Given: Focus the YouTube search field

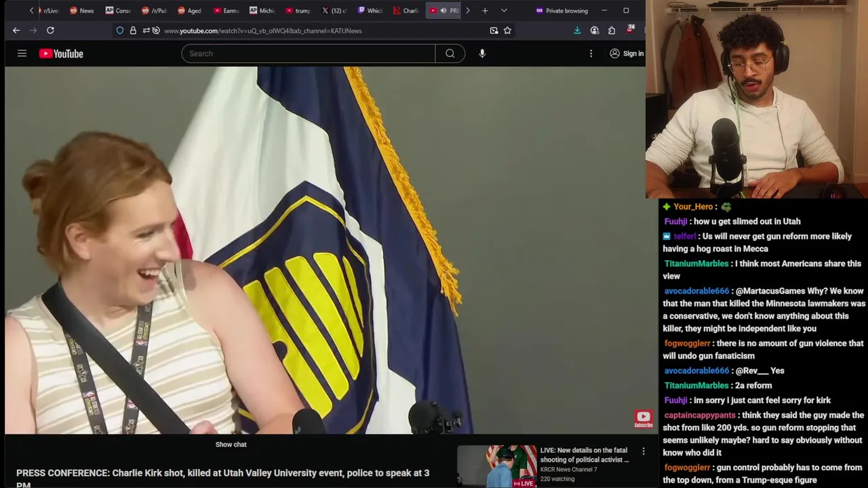Looking at the screenshot, I should click(x=308, y=54).
